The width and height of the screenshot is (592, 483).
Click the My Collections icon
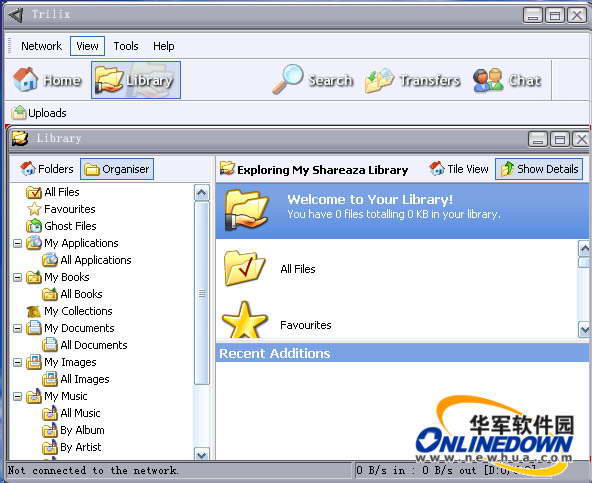[34, 311]
